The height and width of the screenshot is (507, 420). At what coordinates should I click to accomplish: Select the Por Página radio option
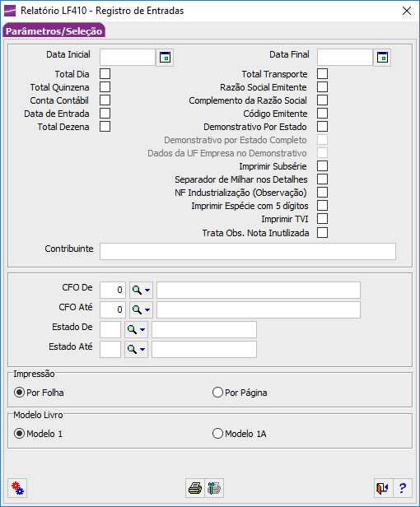point(240,393)
